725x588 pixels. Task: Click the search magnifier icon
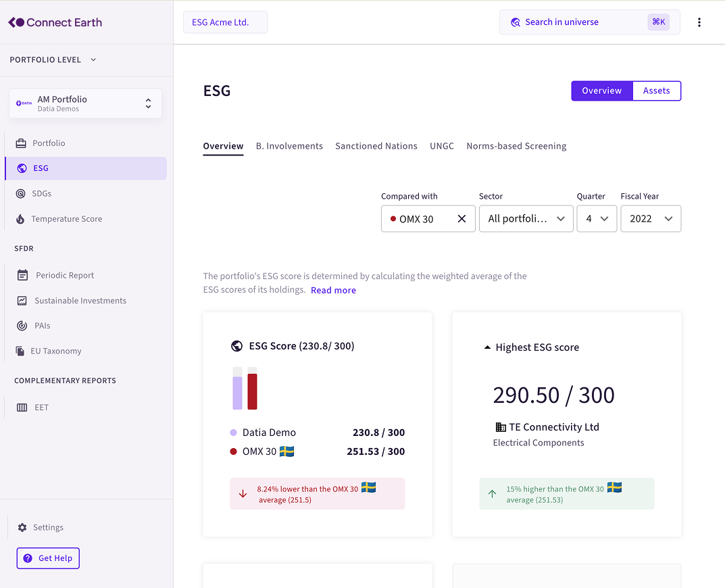click(x=516, y=22)
